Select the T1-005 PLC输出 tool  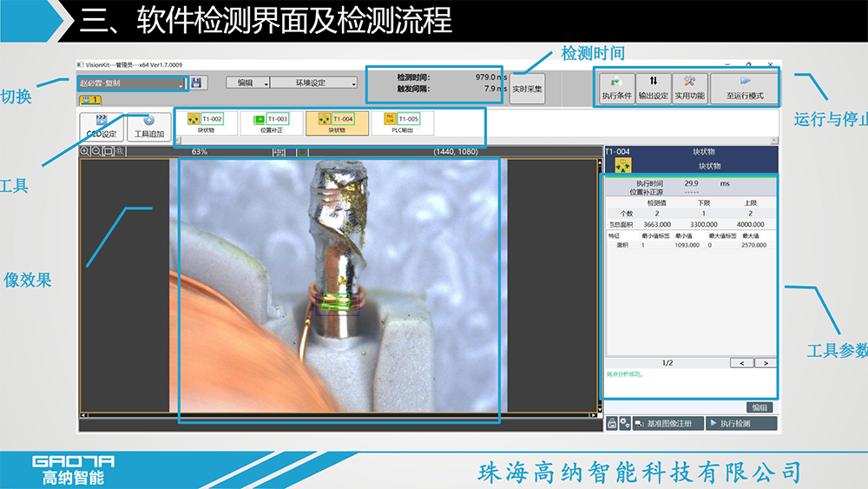[402, 123]
